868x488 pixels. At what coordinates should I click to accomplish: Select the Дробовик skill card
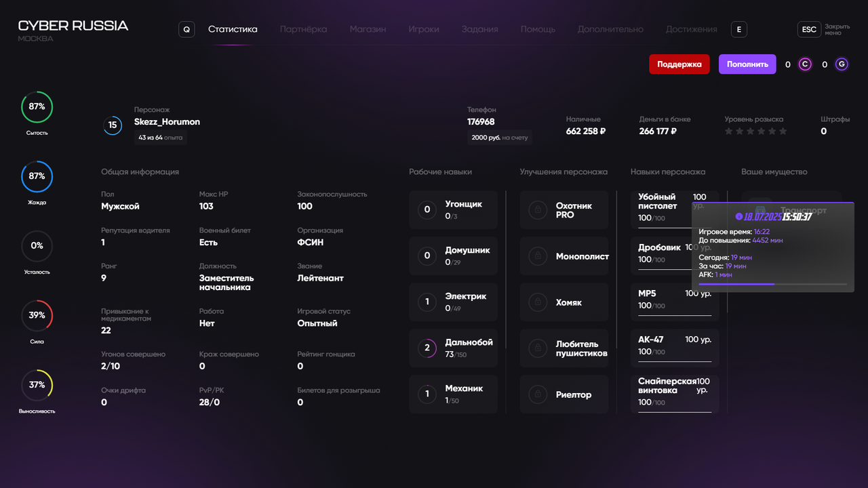click(675, 255)
